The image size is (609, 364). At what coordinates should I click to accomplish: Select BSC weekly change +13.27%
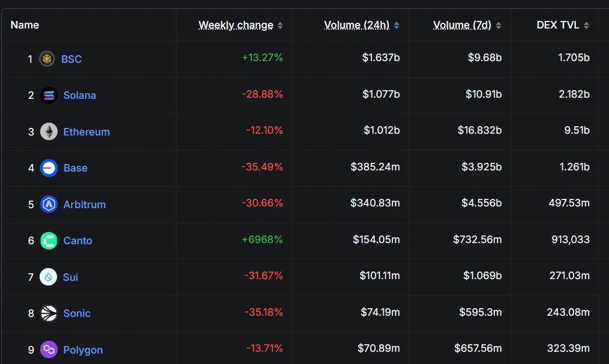click(262, 58)
